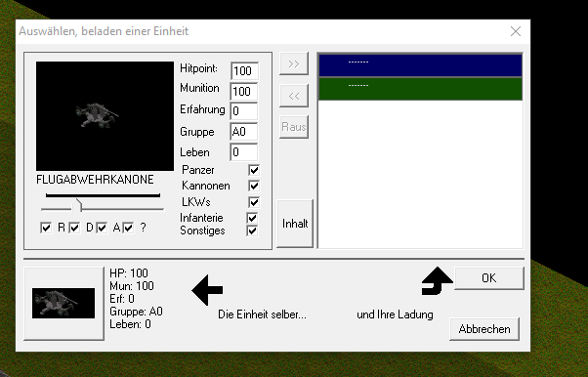The width and height of the screenshot is (588, 377).
Task: Click the 'Erf: 0' summary text
Action: pyautogui.click(x=122, y=299)
